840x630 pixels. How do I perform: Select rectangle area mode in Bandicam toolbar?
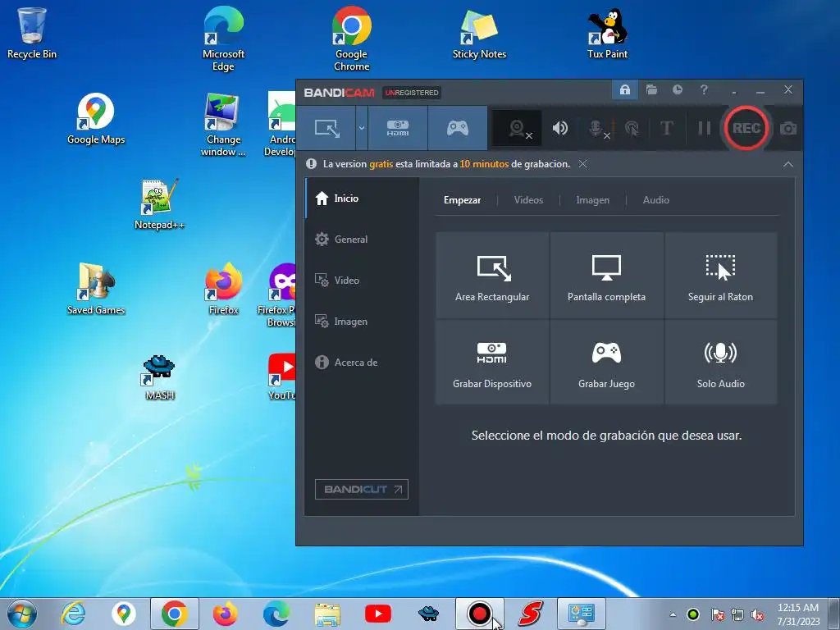click(x=326, y=128)
